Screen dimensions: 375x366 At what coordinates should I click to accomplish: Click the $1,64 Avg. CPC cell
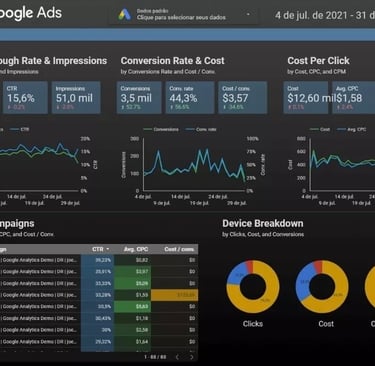[133, 342]
